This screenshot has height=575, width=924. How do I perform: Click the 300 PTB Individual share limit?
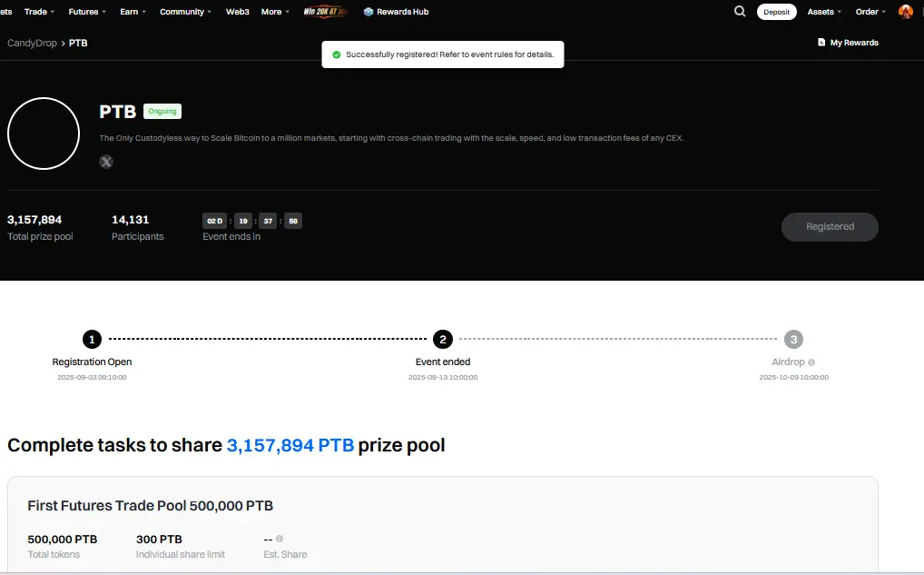click(x=159, y=539)
